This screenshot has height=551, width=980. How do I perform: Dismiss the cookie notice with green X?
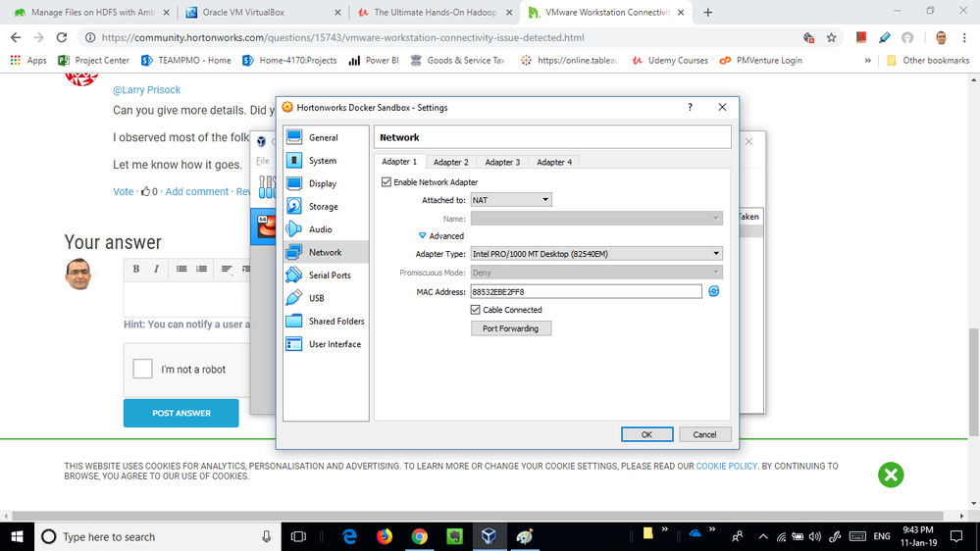click(x=891, y=475)
